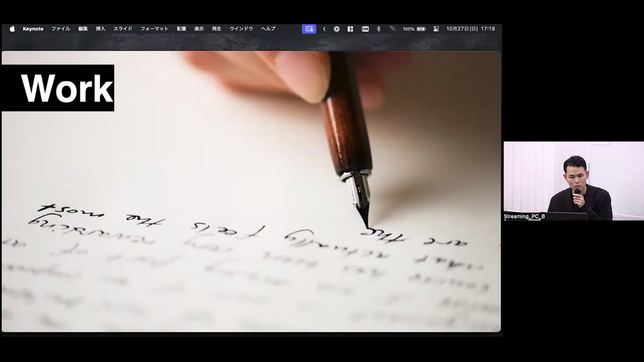
Task: Open the スライド menu
Action: (x=123, y=29)
